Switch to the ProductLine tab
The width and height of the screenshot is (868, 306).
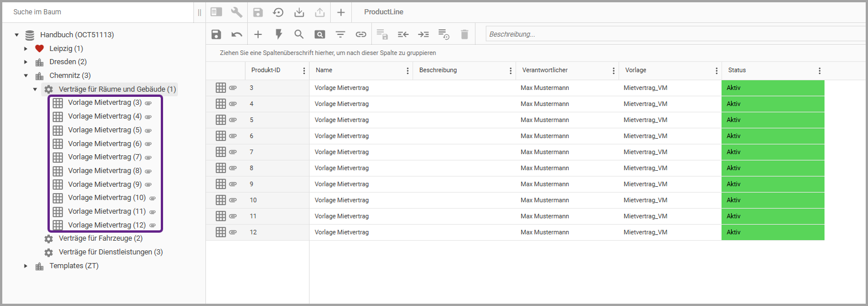pyautogui.click(x=383, y=12)
